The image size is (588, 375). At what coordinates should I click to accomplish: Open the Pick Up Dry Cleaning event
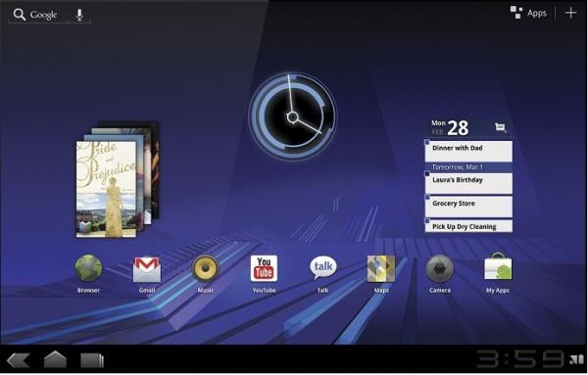[x=468, y=226]
